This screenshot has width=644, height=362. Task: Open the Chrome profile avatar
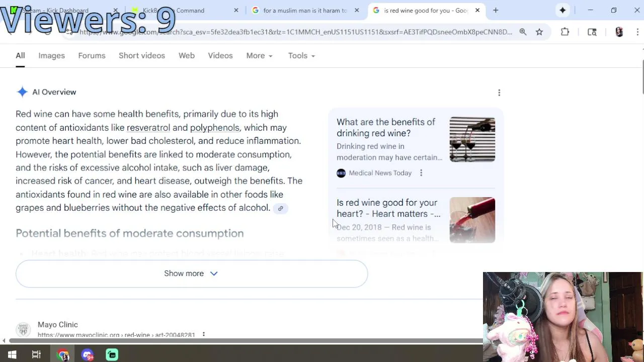tap(619, 32)
